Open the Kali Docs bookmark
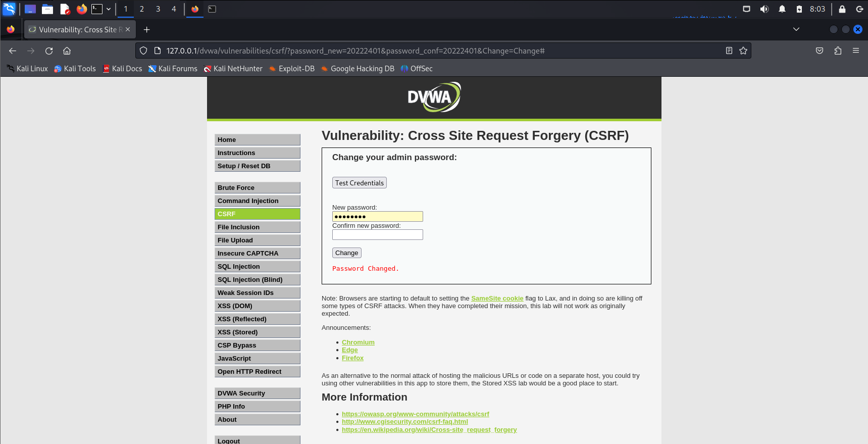Image resolution: width=868 pixels, height=444 pixels. 122,69
